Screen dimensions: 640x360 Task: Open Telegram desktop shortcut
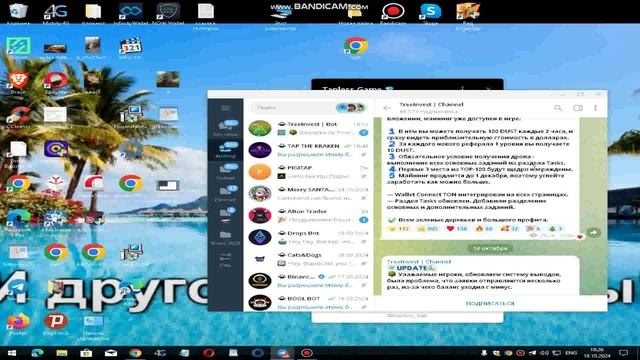pyautogui.click(x=18, y=289)
